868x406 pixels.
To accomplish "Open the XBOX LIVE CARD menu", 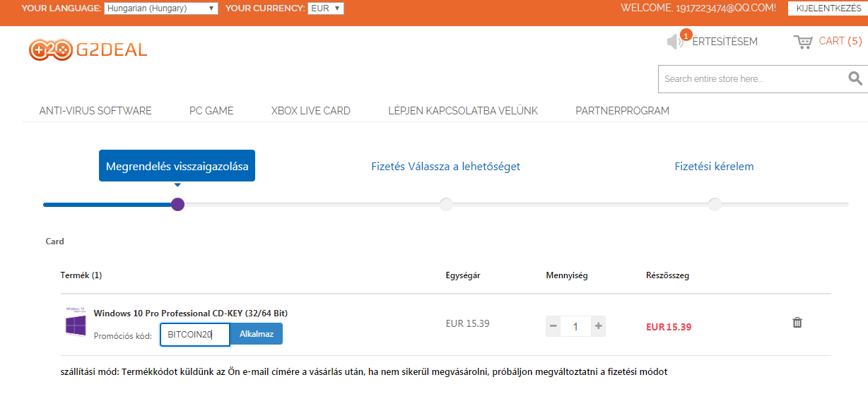I will coord(311,111).
